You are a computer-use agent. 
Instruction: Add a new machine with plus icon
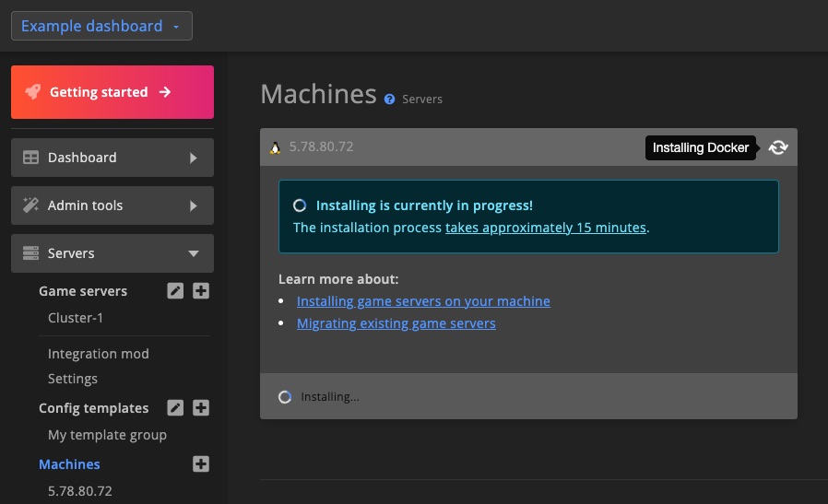pyautogui.click(x=201, y=463)
